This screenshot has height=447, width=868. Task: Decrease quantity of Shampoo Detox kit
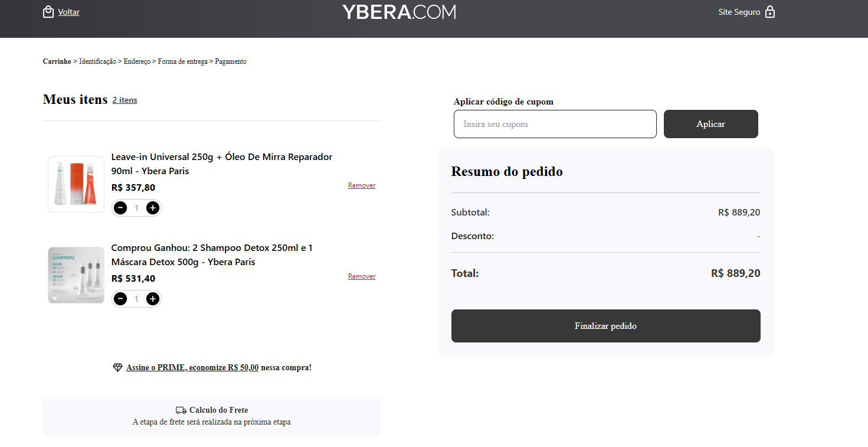tap(120, 299)
